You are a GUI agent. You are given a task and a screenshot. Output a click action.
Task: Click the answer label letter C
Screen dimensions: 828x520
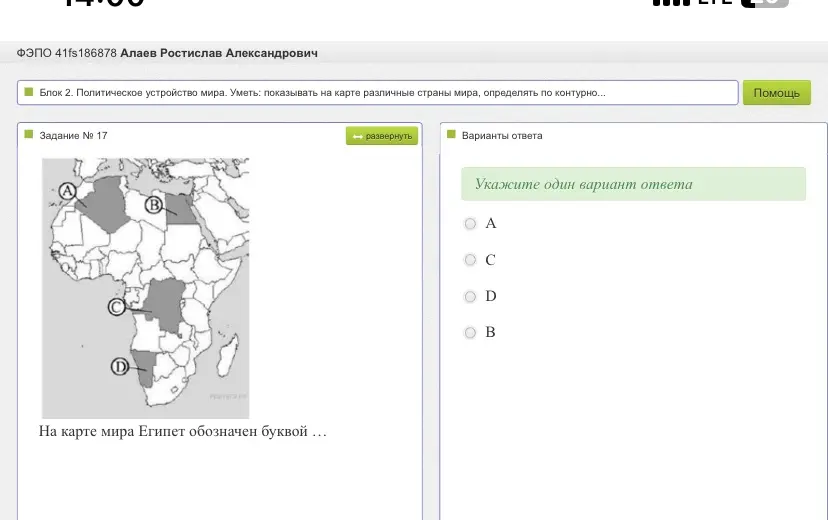pyautogui.click(x=490, y=260)
